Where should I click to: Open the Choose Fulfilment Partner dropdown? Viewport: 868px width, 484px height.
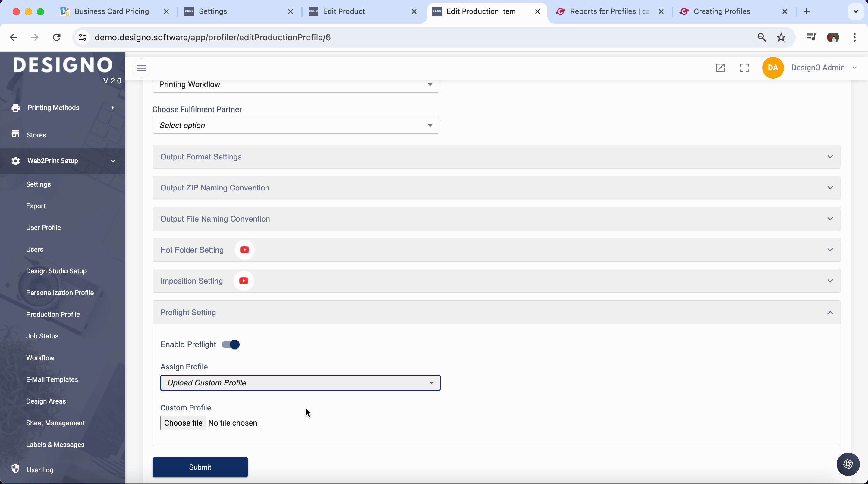(295, 126)
